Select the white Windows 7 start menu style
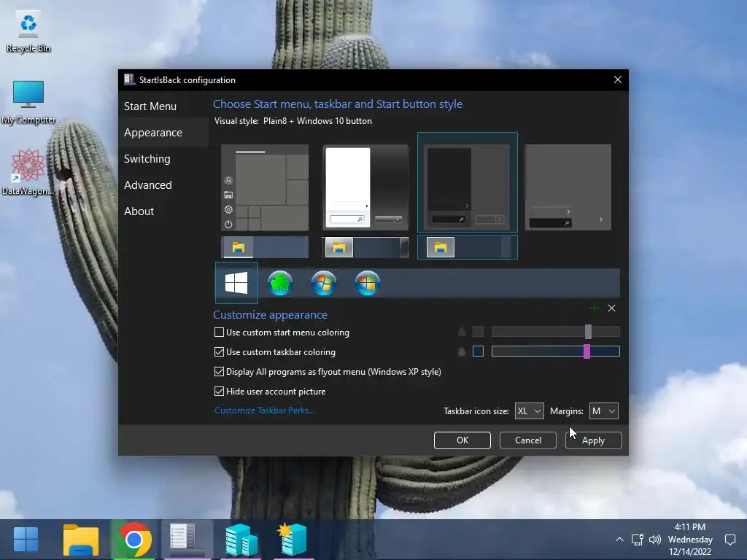Viewport: 747px width, 560px height. (x=366, y=187)
